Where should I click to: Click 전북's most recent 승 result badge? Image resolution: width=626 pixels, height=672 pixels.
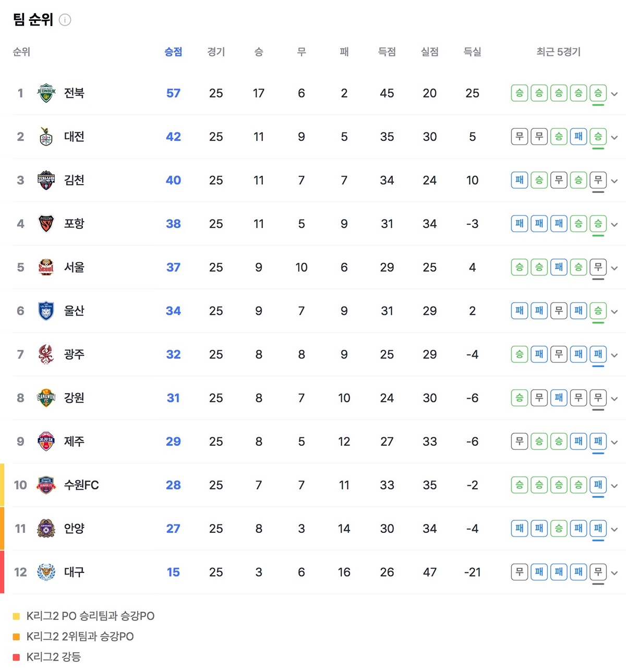pos(598,93)
